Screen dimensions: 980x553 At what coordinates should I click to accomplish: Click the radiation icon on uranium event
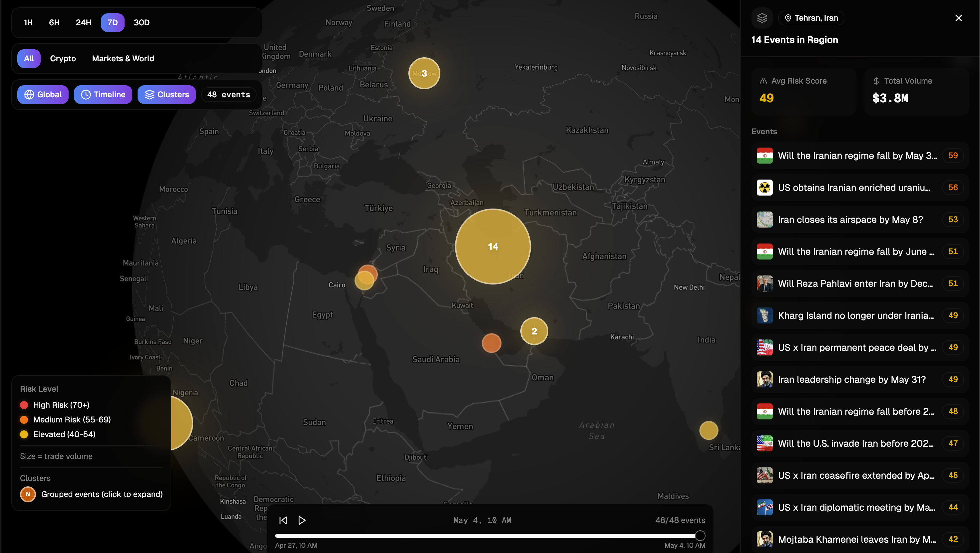click(765, 188)
